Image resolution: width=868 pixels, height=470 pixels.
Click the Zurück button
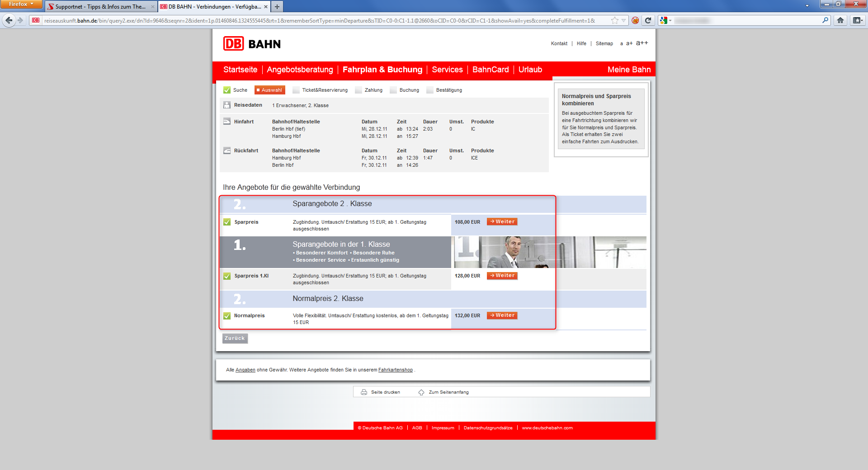(235, 338)
